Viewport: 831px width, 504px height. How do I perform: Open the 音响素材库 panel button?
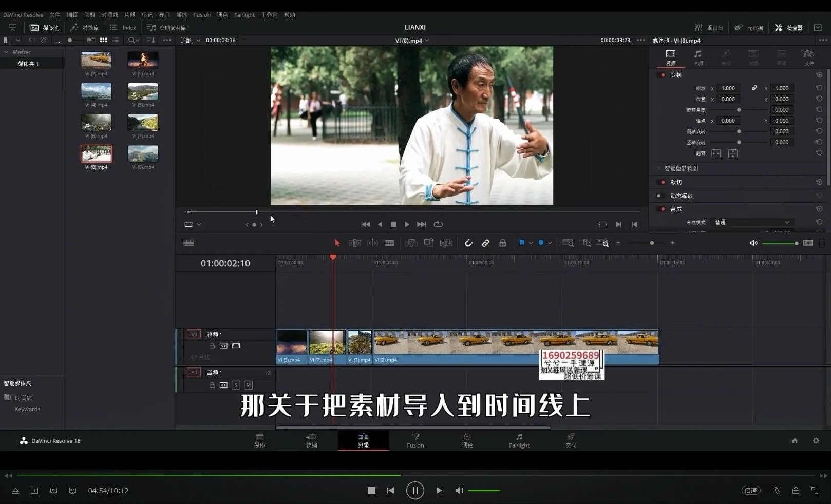(166, 28)
